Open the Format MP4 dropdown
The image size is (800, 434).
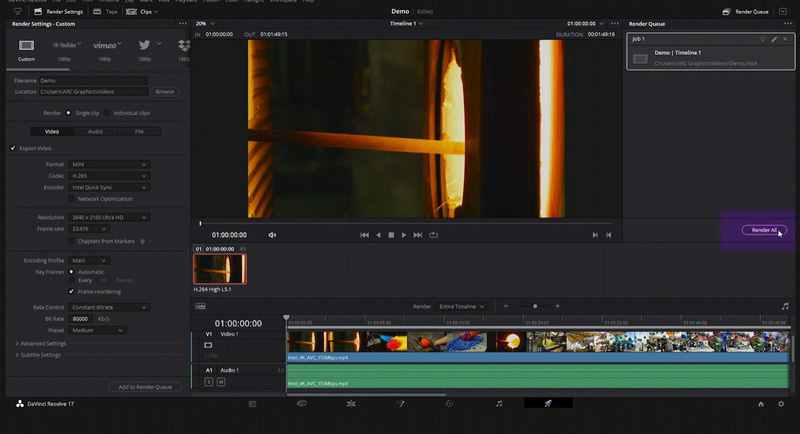pyautogui.click(x=109, y=164)
